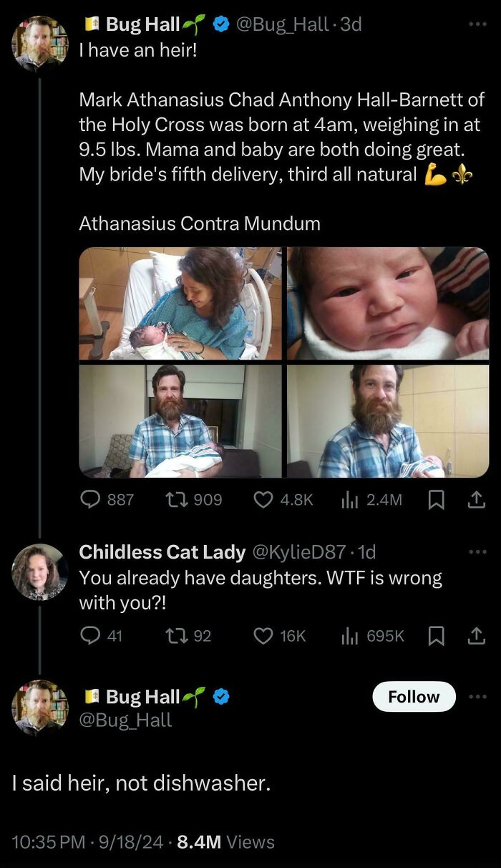
Task: Open more options beside Follow button
Action: 477,697
